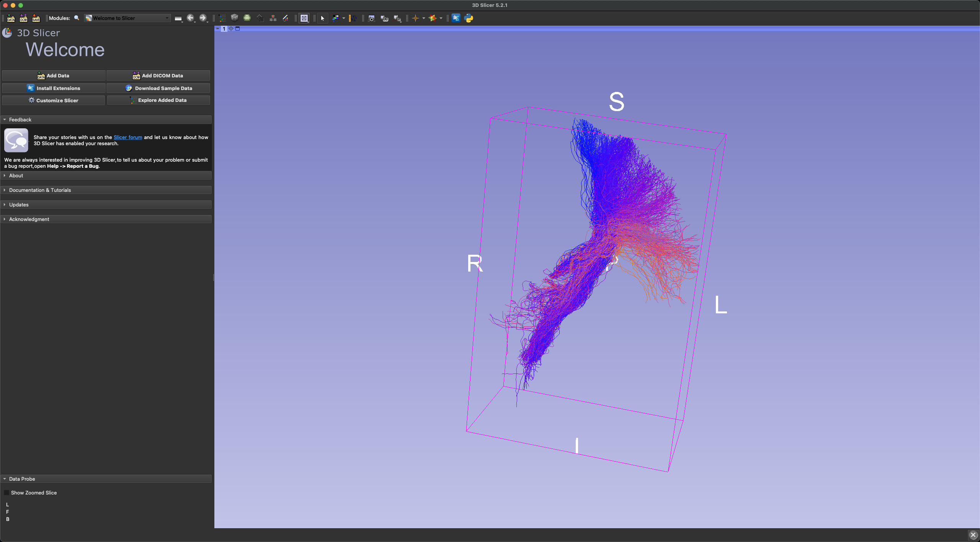Viewport: 980px width, 542px height.
Task: Enable Show Zoomed Slice checkbox
Action: pos(7,493)
